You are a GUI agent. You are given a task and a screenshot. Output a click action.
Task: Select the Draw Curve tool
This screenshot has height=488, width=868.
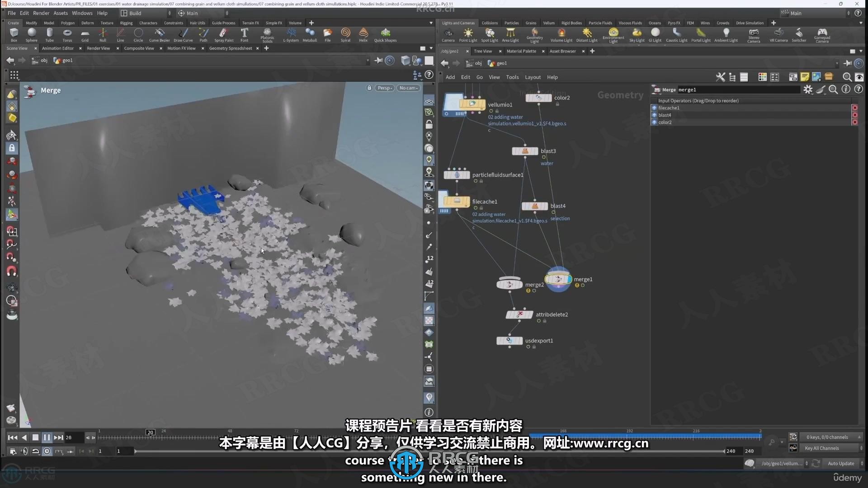pyautogui.click(x=183, y=35)
